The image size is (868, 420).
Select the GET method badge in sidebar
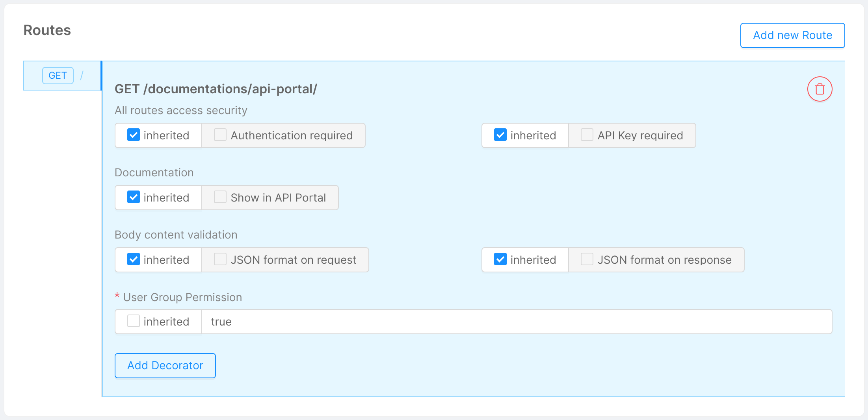(58, 75)
